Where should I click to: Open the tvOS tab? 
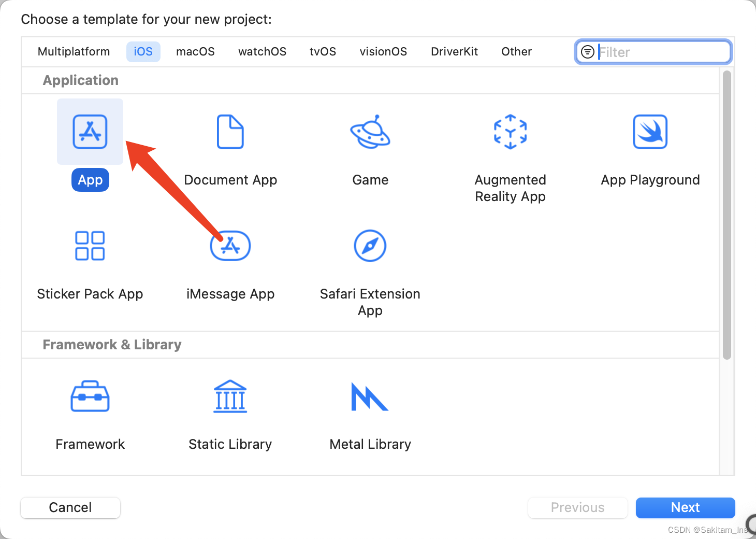(x=323, y=52)
